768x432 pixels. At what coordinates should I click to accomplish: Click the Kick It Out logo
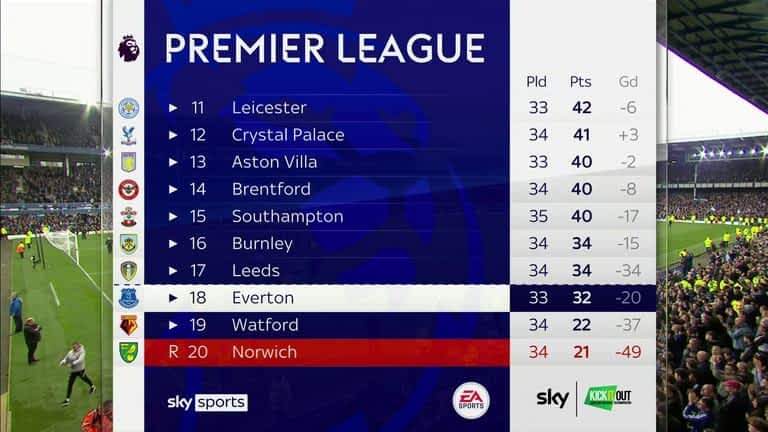click(x=607, y=397)
